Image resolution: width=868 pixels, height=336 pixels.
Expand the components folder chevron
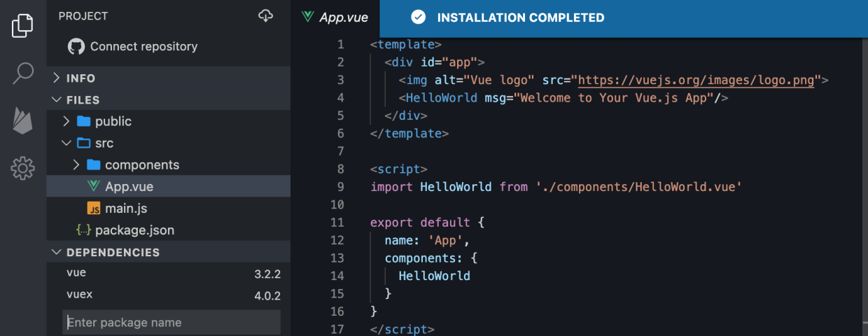[x=76, y=164]
